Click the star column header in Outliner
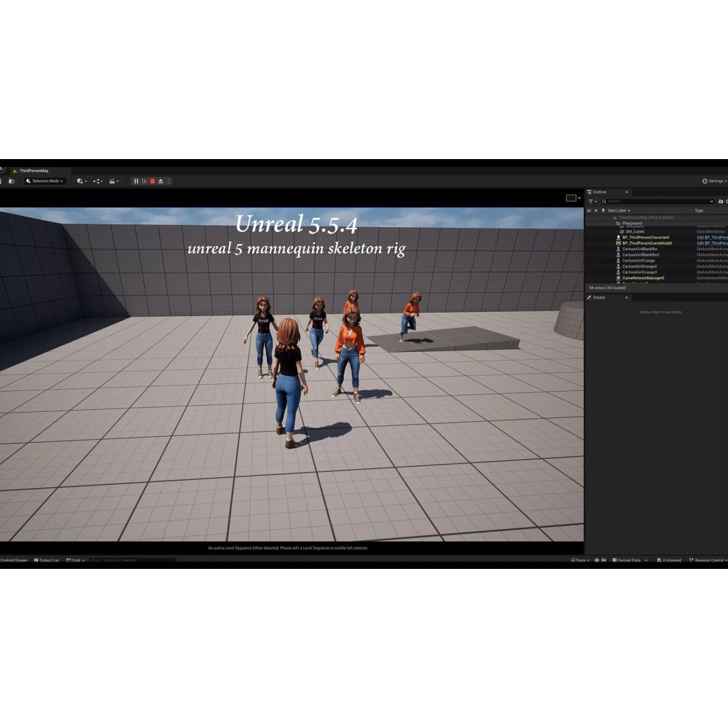 click(x=596, y=211)
